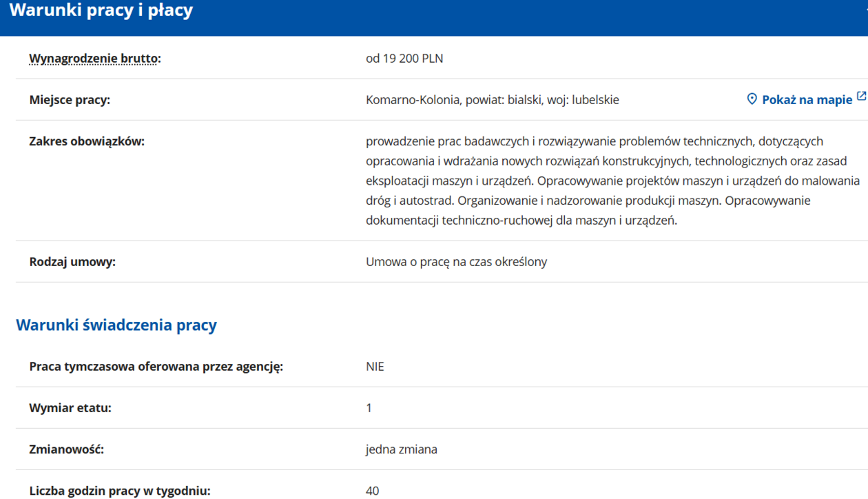Click the salary value od 19 200 PLN
The height and width of the screenshot is (499, 868).
(x=404, y=59)
